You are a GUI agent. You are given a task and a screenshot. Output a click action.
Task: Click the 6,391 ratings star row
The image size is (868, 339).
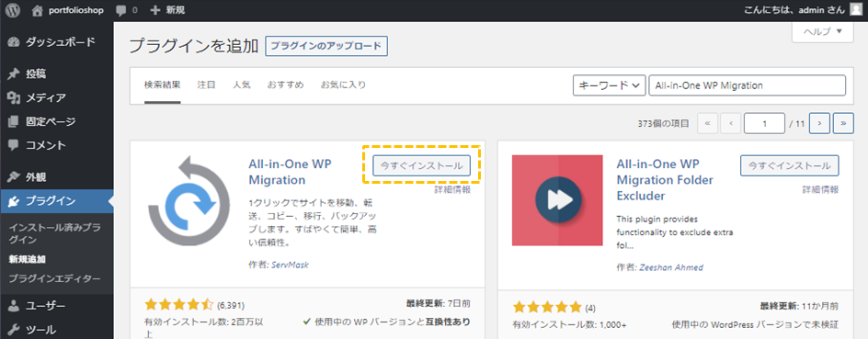tap(178, 305)
